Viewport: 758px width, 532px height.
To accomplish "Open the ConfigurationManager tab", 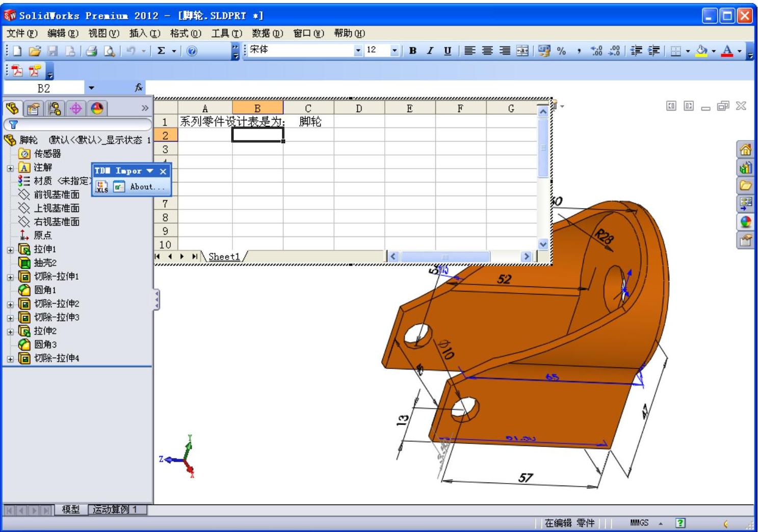I will (55, 108).
